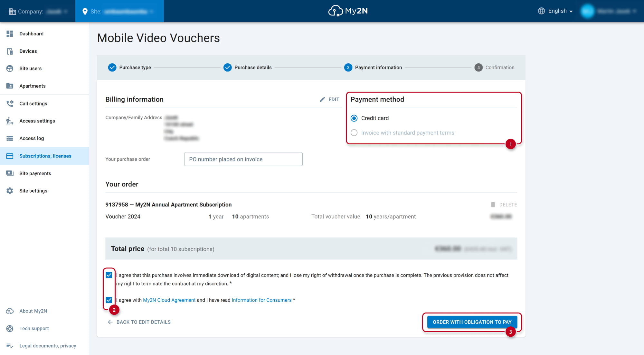The width and height of the screenshot is (644, 355).
Task: Open Legal documents checklist icon
Action: click(10, 346)
